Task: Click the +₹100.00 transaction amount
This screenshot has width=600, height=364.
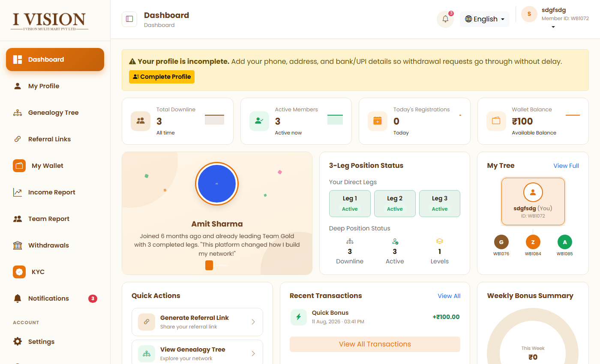Action: click(x=446, y=317)
